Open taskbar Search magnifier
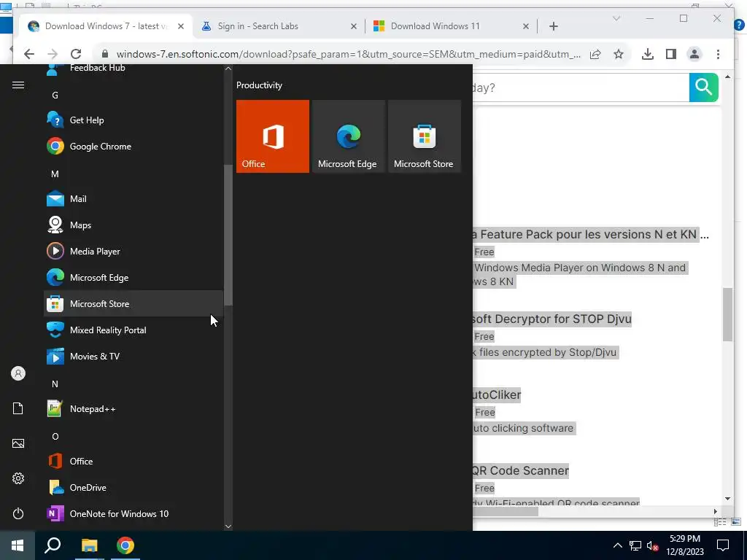 (53, 545)
